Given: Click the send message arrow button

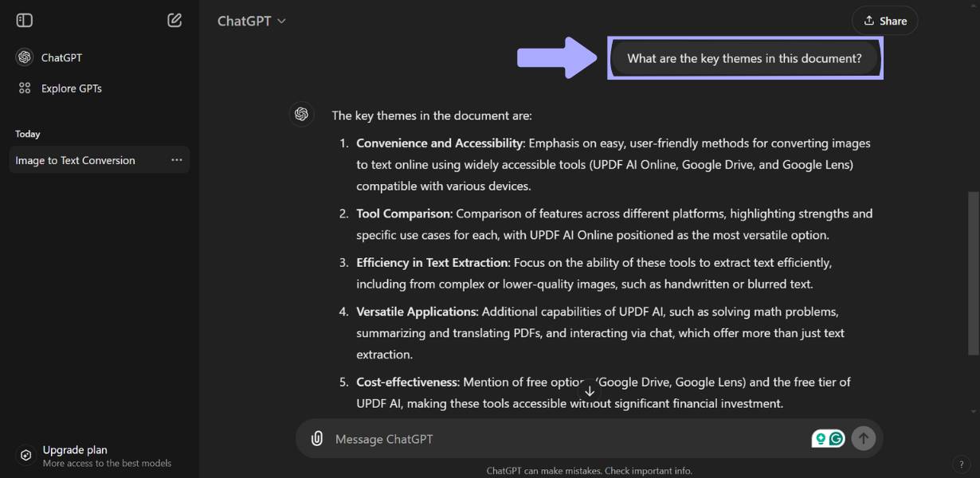Looking at the screenshot, I should pyautogui.click(x=863, y=438).
